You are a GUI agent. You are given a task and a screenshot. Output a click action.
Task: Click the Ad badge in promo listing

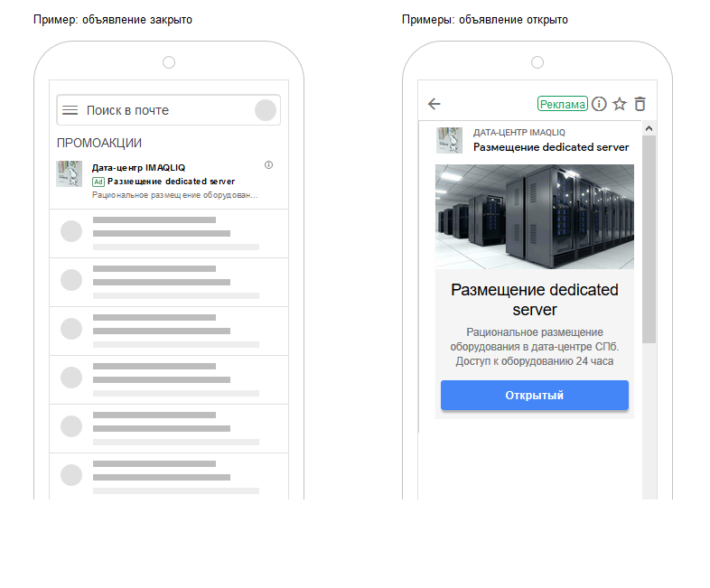click(x=98, y=182)
